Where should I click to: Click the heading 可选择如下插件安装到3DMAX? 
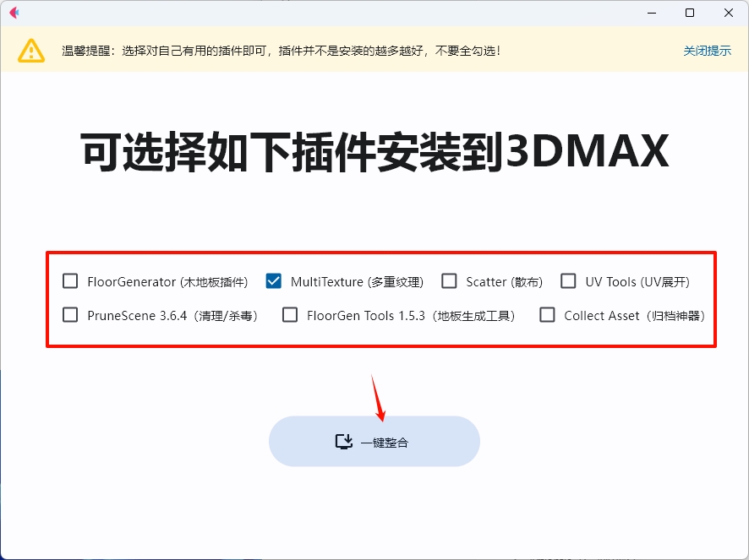(x=374, y=150)
